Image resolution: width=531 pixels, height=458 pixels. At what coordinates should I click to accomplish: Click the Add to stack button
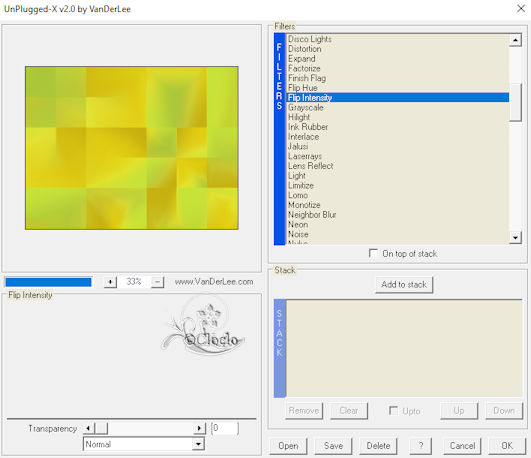pos(404,285)
